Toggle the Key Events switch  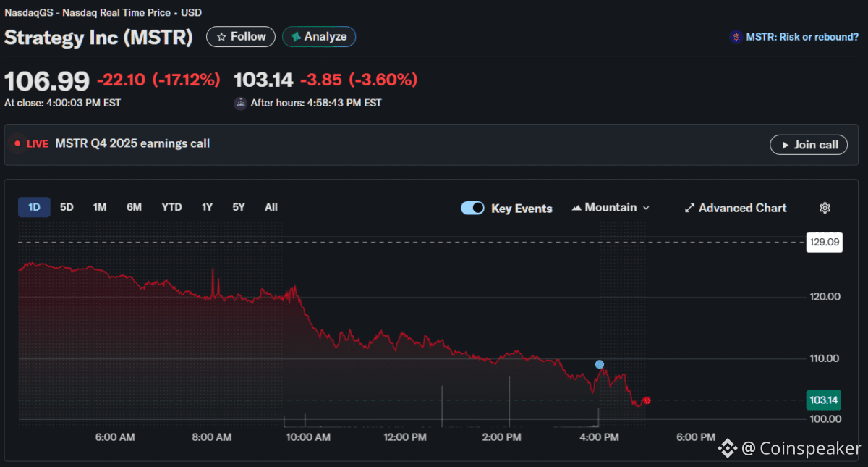(472, 208)
